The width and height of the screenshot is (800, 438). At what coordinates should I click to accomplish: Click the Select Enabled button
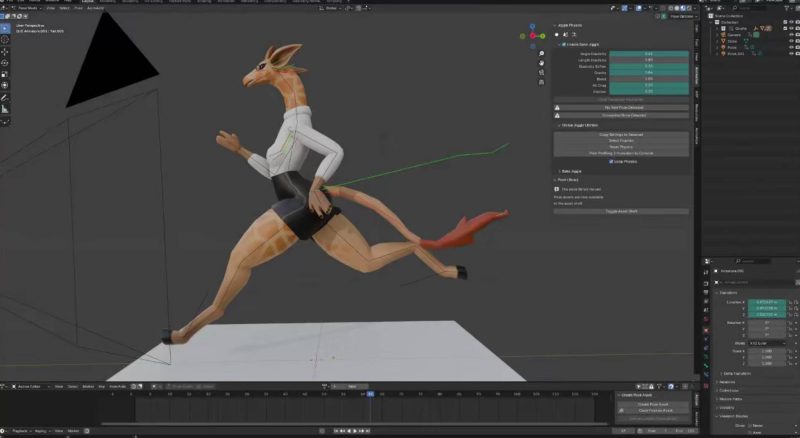(x=621, y=141)
